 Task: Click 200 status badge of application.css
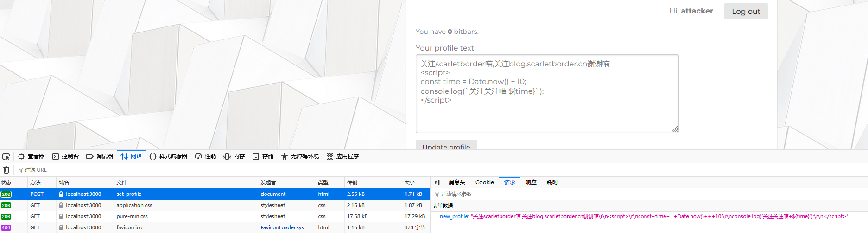(x=6, y=205)
